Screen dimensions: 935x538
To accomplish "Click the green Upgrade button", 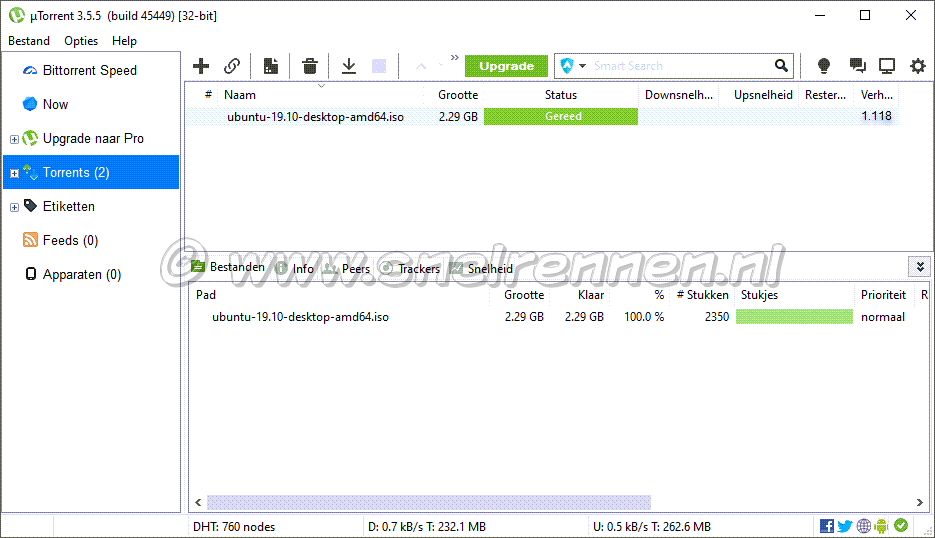I will tap(506, 66).
